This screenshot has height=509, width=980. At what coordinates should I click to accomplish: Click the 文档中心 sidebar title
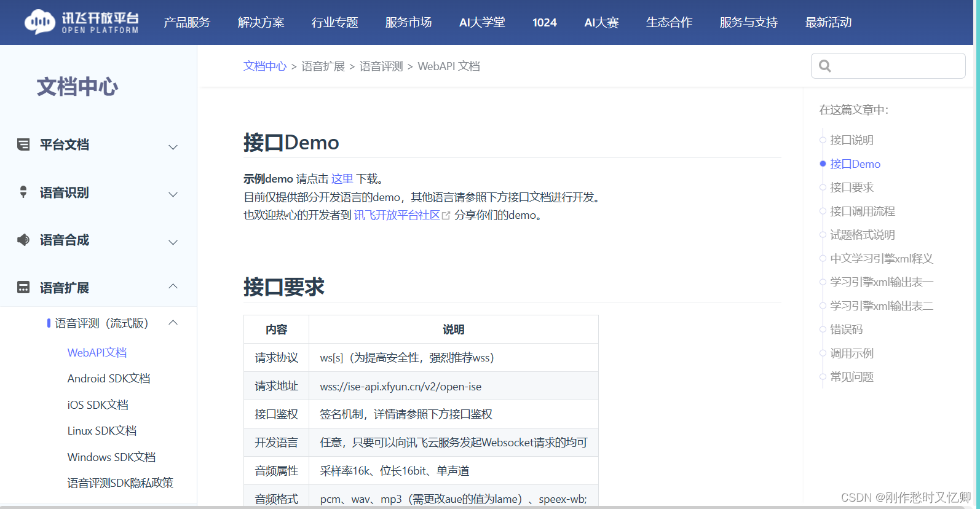click(77, 87)
